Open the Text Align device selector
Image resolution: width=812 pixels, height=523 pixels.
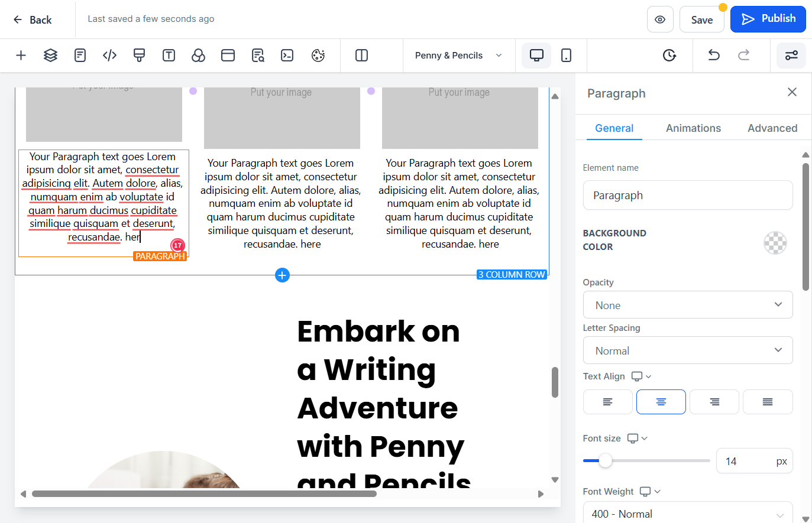pyautogui.click(x=641, y=376)
